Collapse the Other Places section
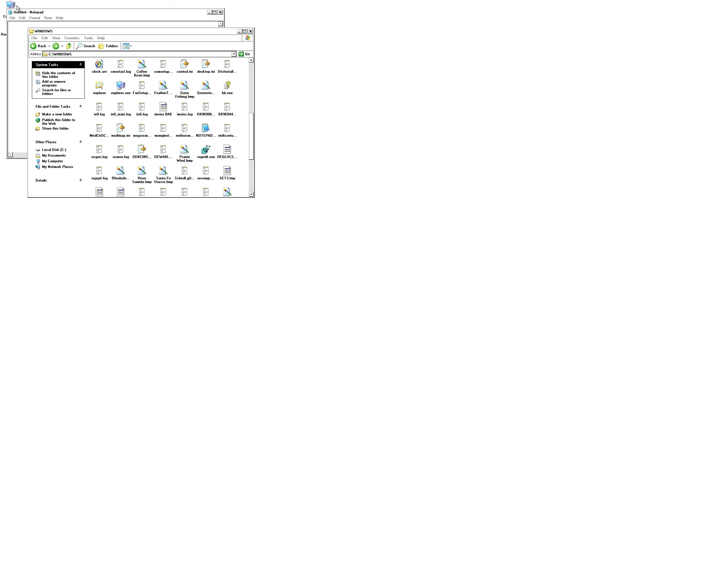This screenshot has width=728, height=582. click(x=80, y=142)
